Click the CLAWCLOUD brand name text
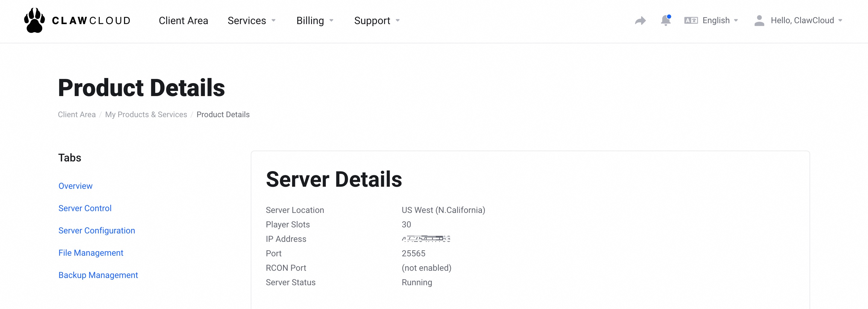Screen dimensions: 868x309 [x=91, y=20]
